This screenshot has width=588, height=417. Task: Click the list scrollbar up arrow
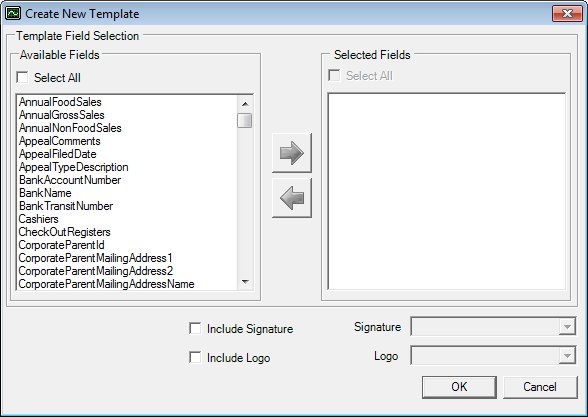245,104
